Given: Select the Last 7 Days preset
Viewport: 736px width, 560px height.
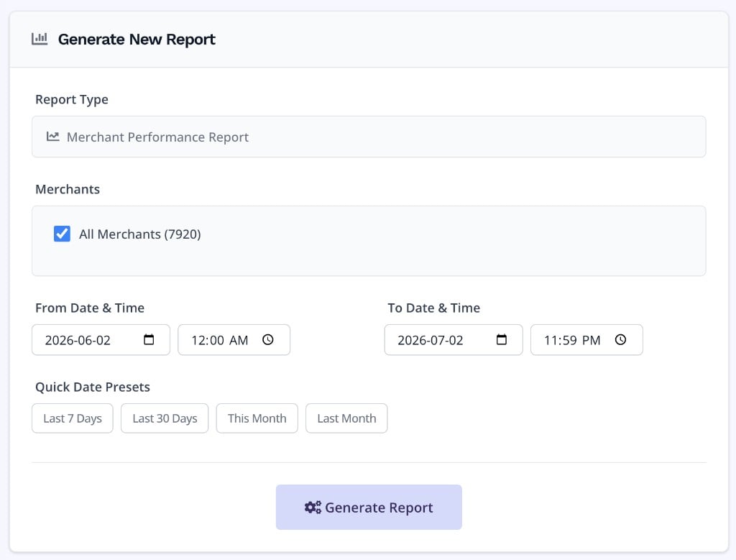Looking at the screenshot, I should tap(73, 418).
